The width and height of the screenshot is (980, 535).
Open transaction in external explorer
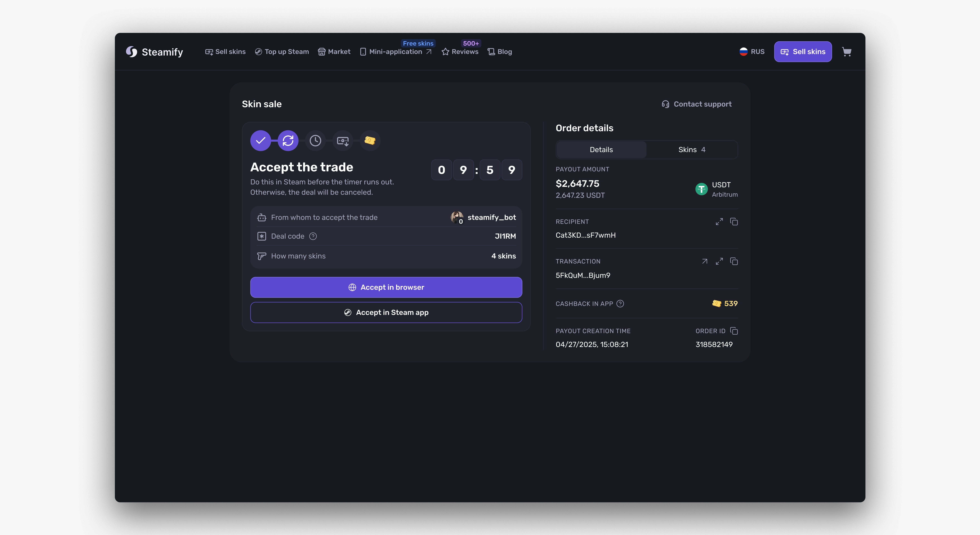(705, 261)
